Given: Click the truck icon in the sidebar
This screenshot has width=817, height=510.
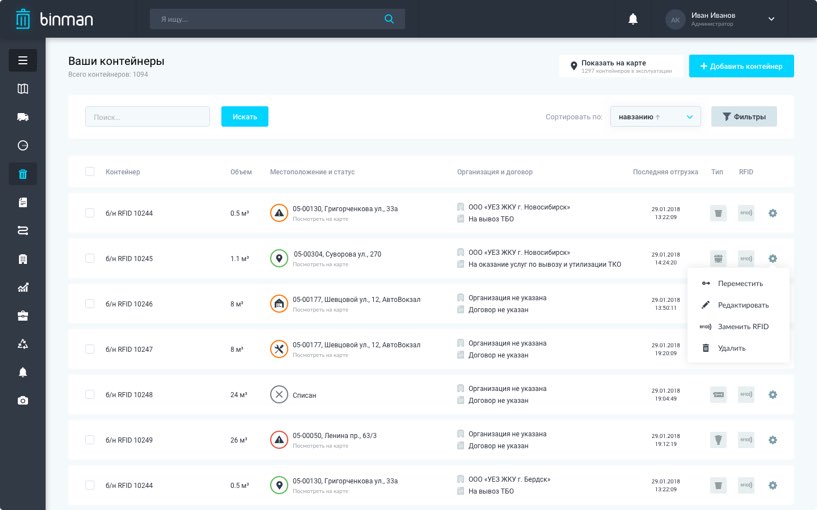Looking at the screenshot, I should point(23,117).
